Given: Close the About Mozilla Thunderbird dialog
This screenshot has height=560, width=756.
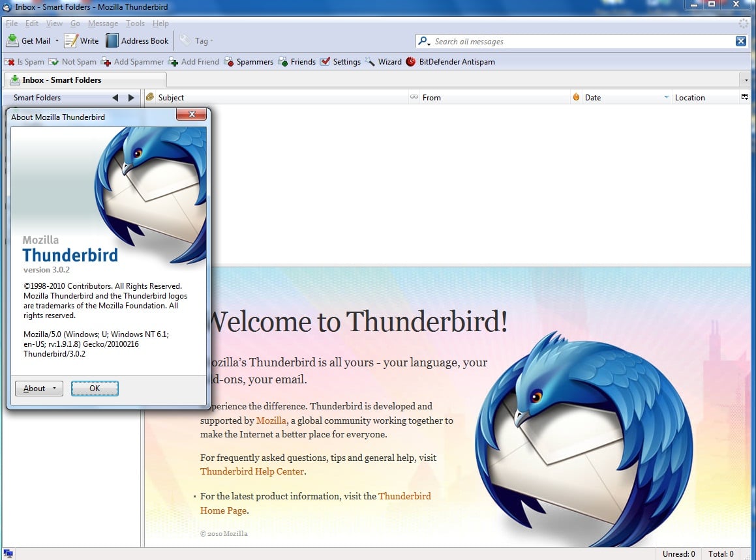Looking at the screenshot, I should tap(191, 114).
